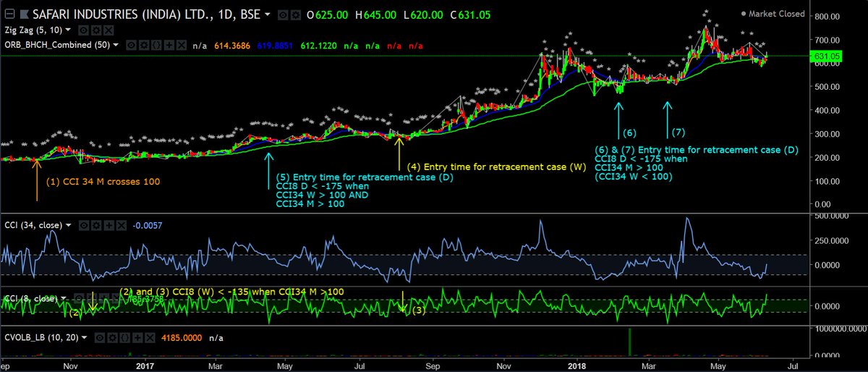868x372 pixels.
Task: Expand the ORB_BHCH_Combined (50) dropdown arrow
Action: (116, 45)
